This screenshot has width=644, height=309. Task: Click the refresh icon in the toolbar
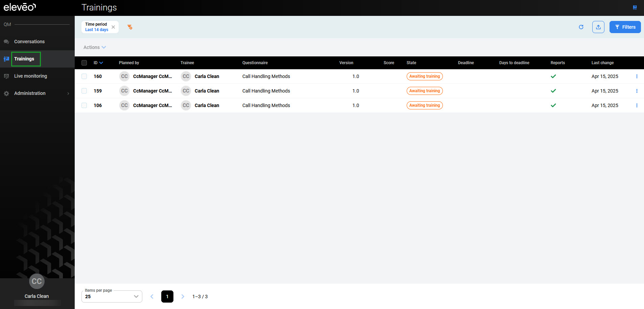click(x=581, y=27)
